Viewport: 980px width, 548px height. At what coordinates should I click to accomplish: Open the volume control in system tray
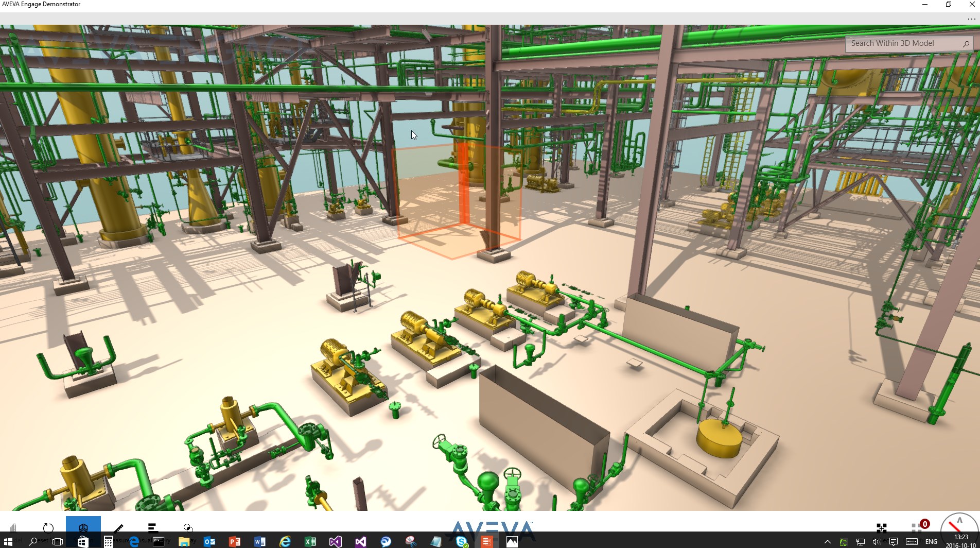click(x=876, y=541)
